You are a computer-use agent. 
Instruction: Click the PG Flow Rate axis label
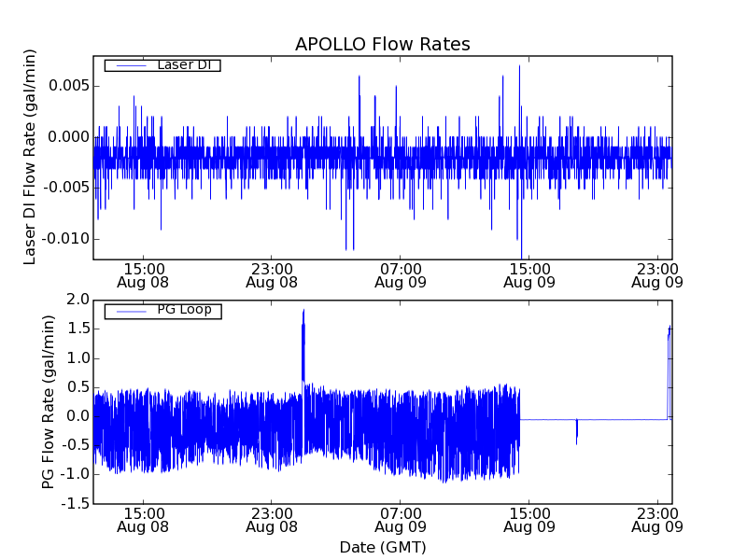pyautogui.click(x=49, y=402)
